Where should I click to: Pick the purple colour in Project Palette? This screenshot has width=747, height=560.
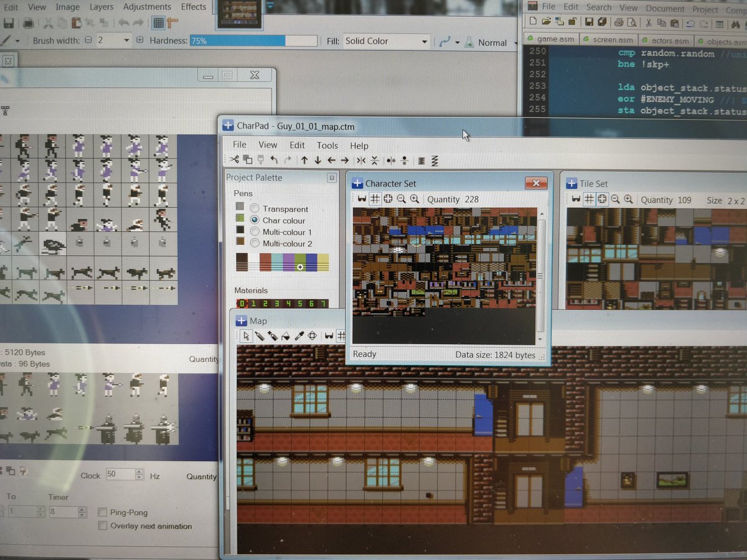pos(288,262)
